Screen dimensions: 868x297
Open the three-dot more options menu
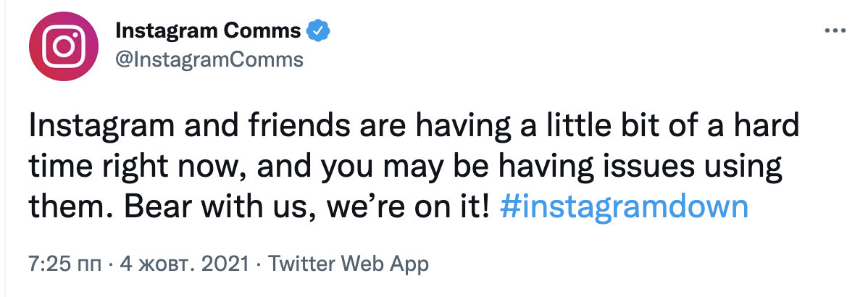click(x=835, y=31)
